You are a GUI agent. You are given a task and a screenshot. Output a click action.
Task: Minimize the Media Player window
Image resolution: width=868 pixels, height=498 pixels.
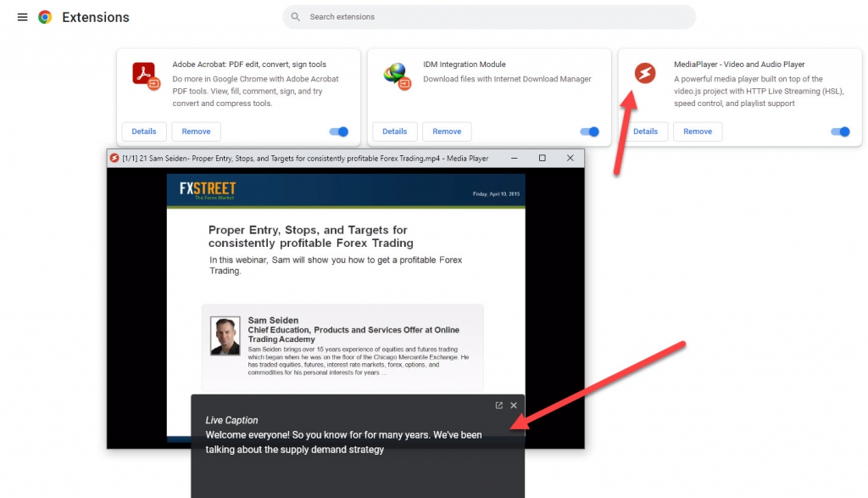(x=515, y=159)
